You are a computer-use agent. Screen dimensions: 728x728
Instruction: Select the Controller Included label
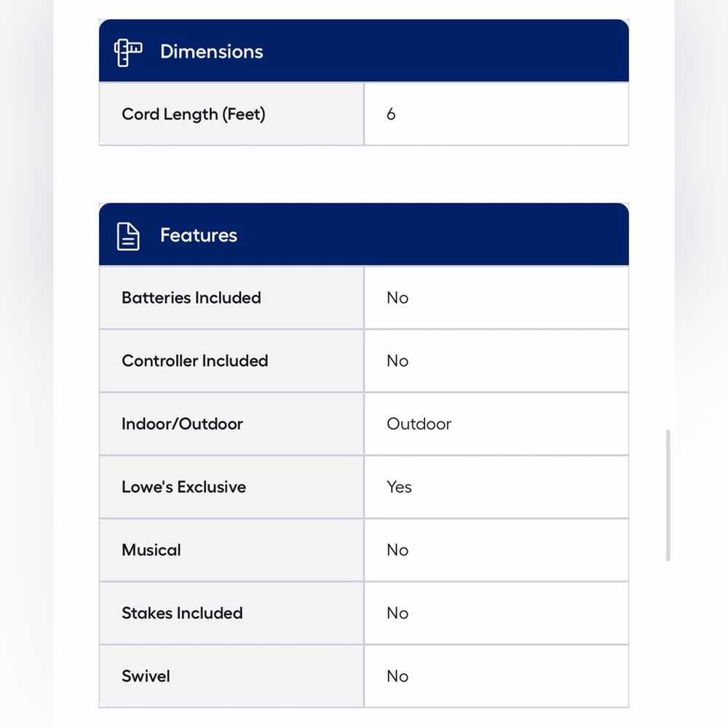click(195, 361)
